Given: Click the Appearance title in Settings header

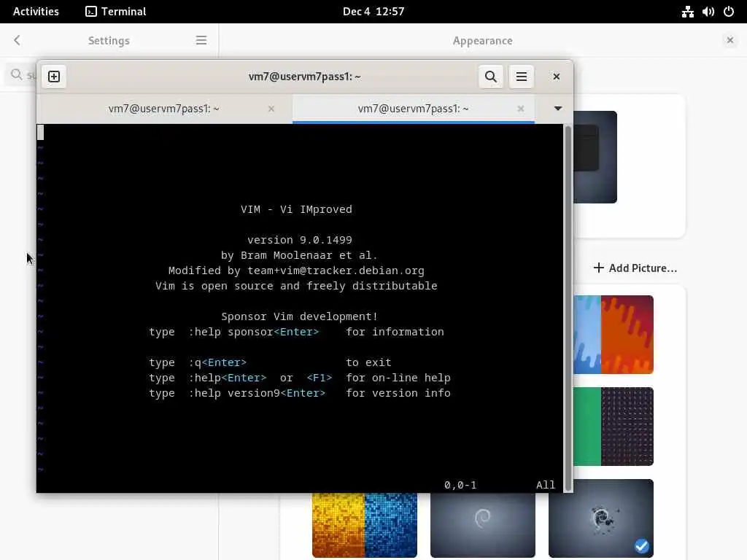Looking at the screenshot, I should pos(483,41).
